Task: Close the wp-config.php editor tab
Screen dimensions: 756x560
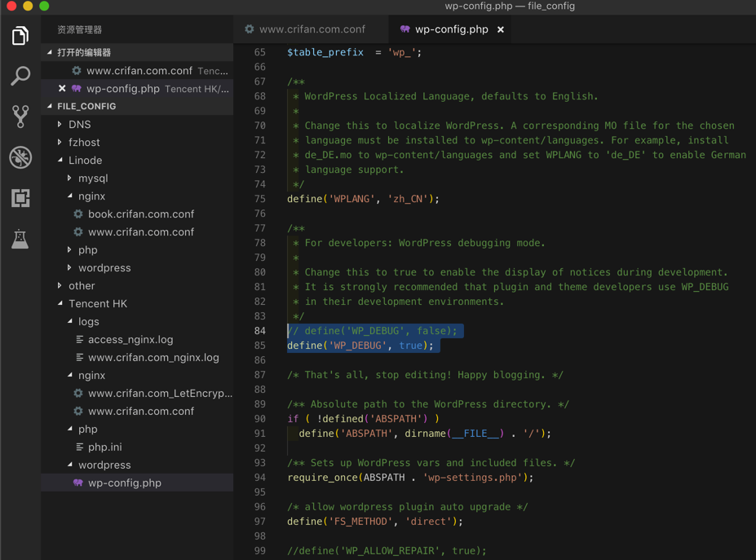Action: [x=501, y=29]
